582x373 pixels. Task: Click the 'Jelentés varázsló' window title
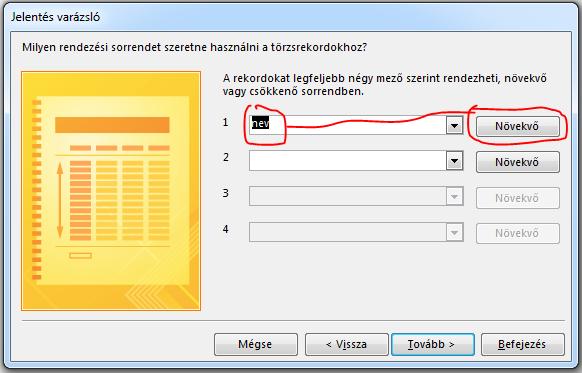tap(56, 17)
